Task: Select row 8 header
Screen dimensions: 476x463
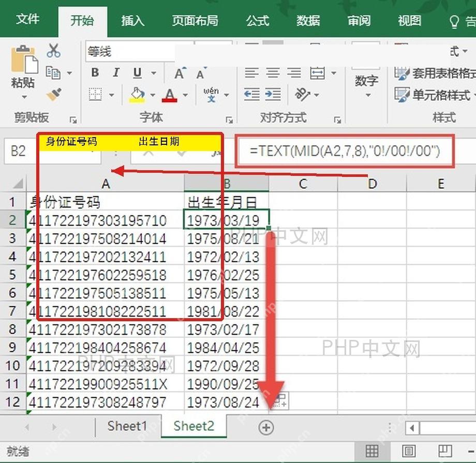Action: tap(13, 329)
